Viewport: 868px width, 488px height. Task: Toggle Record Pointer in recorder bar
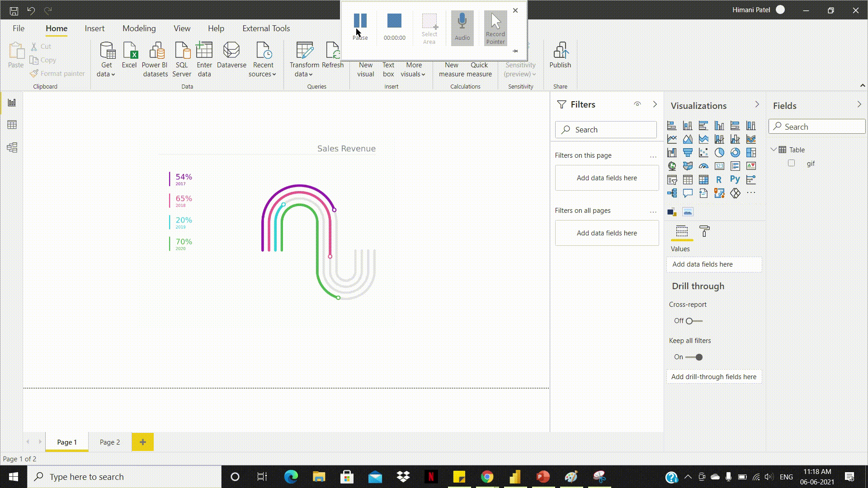coord(495,28)
